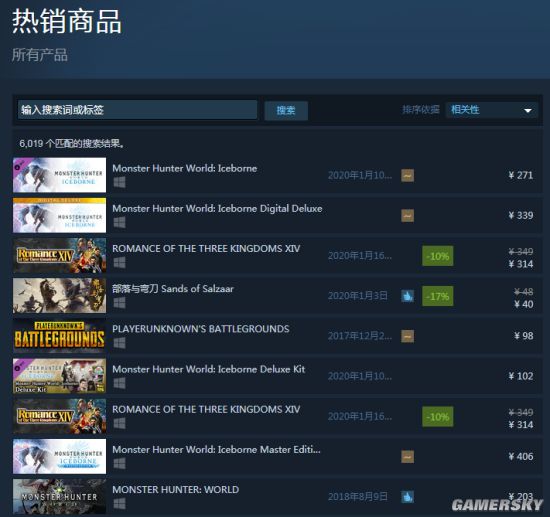Click the review icon on Iceborne Master Edition row
The image size is (550, 517).
(x=407, y=457)
